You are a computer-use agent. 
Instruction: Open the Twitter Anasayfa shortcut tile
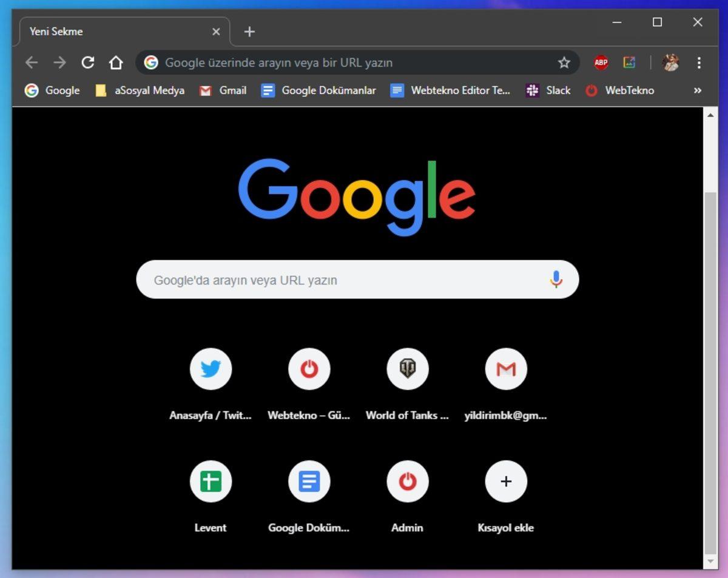pyautogui.click(x=211, y=369)
